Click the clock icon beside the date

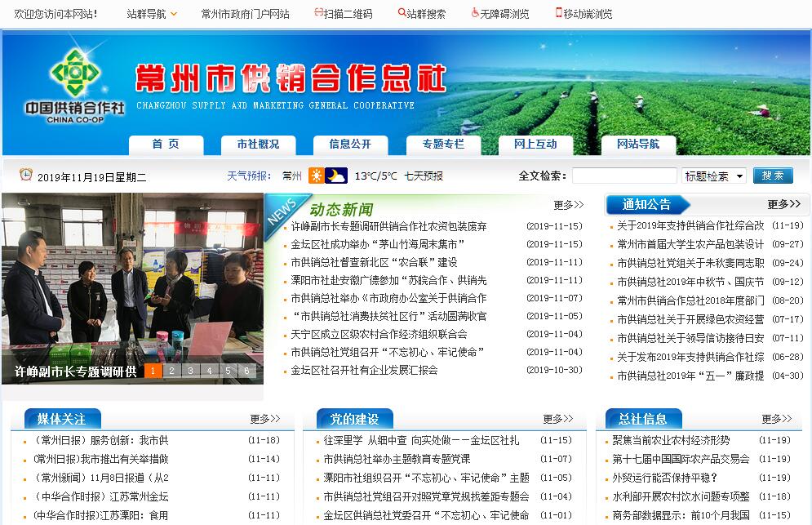coord(26,175)
